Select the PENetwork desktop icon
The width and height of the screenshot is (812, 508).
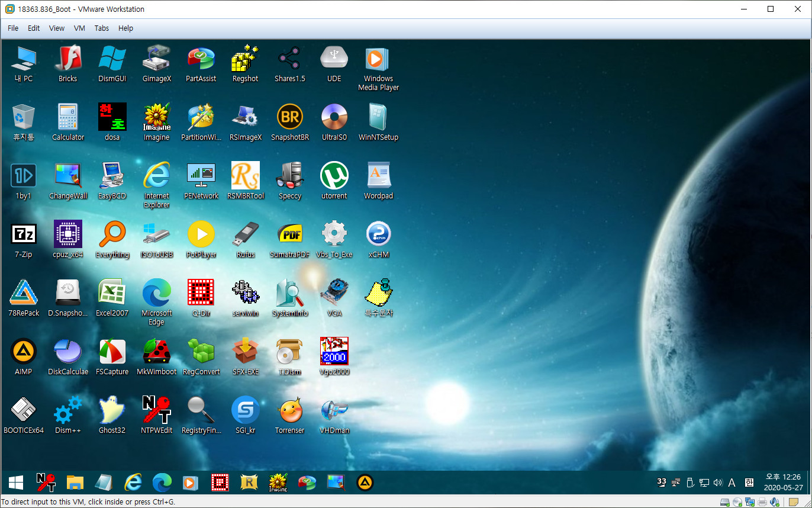click(x=201, y=181)
